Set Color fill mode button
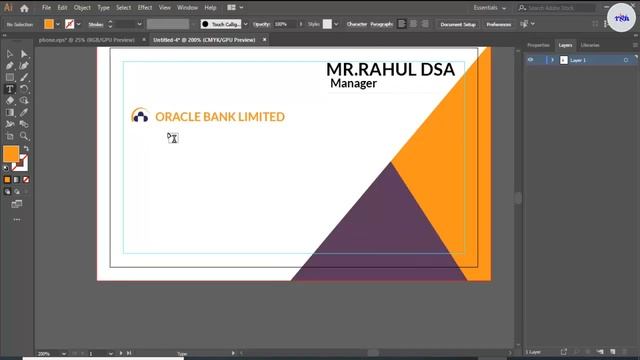640x360 pixels. pyautogui.click(x=7, y=180)
